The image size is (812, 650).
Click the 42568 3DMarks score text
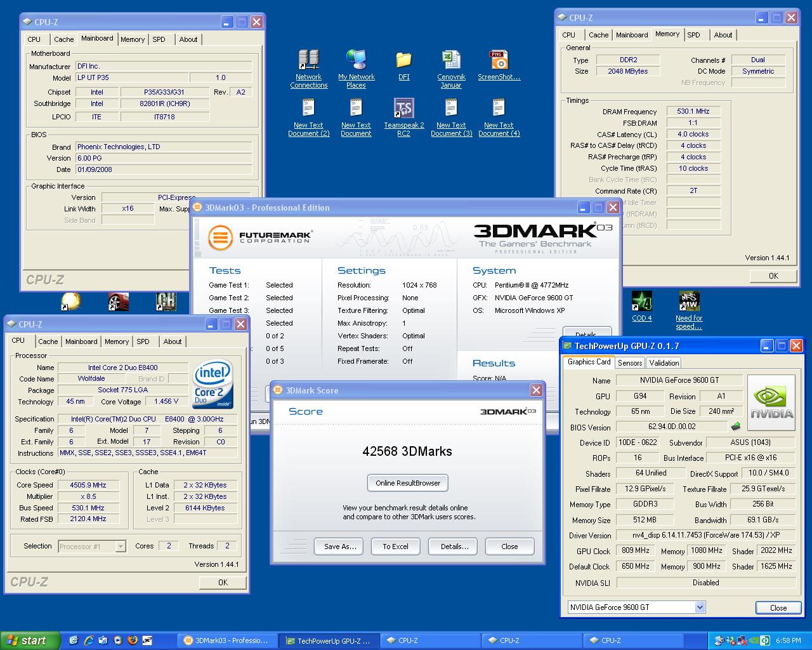(407, 451)
